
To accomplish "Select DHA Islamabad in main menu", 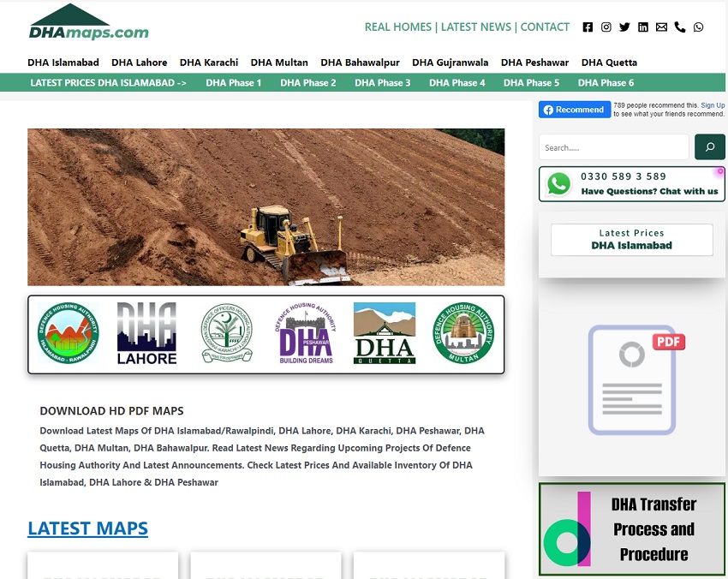I will click(x=63, y=63).
